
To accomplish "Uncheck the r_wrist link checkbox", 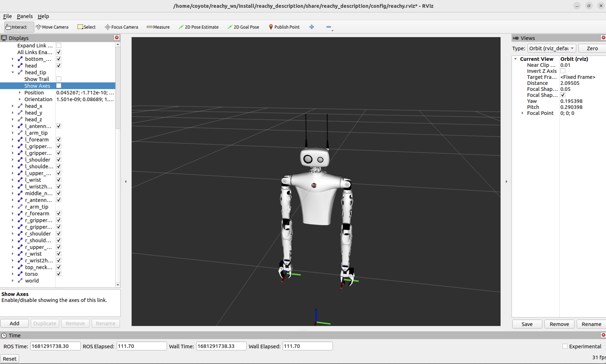I will (x=59, y=254).
